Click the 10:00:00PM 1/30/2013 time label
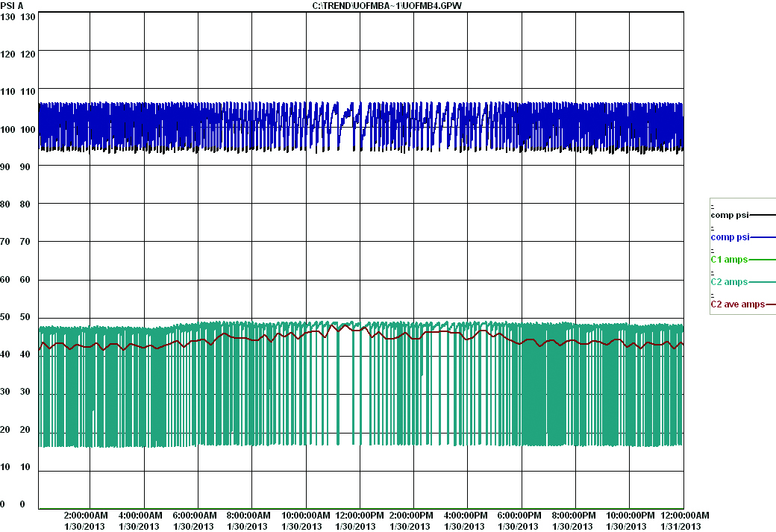This screenshot has height=532, width=776. [x=630, y=521]
